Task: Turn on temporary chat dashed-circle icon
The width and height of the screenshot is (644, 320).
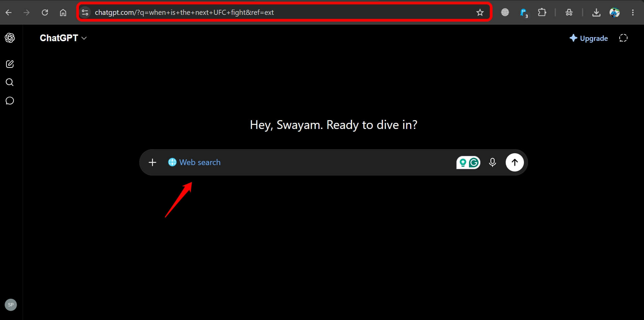Action: (x=623, y=38)
